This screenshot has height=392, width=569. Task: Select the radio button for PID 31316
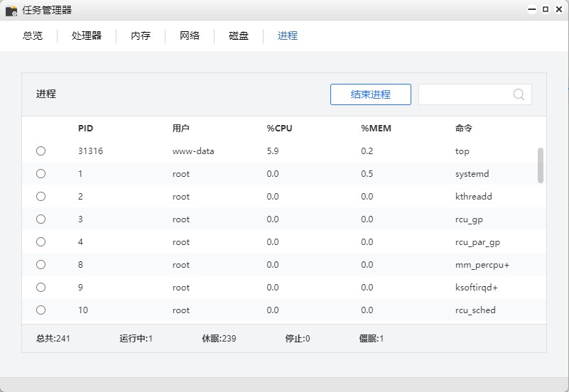(40, 151)
